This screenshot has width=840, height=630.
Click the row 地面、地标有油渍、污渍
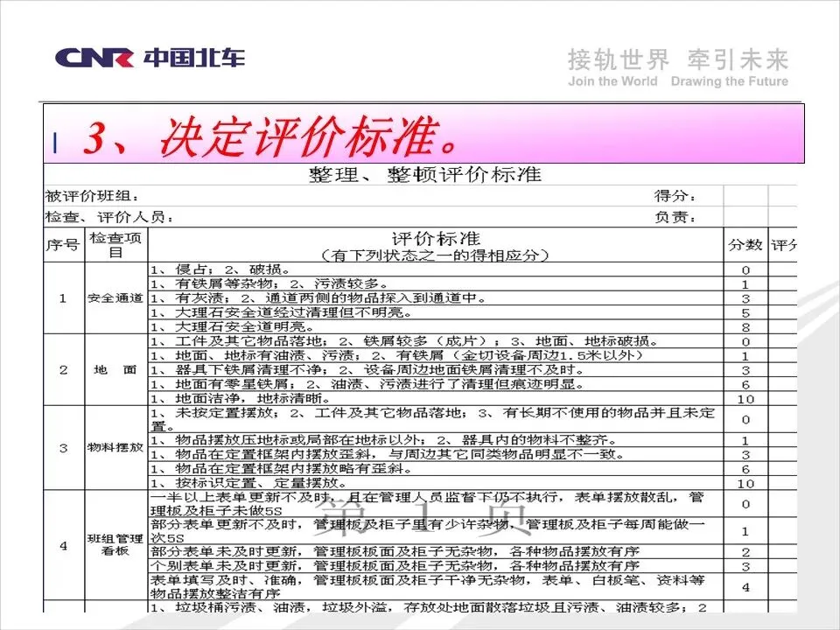point(436,356)
